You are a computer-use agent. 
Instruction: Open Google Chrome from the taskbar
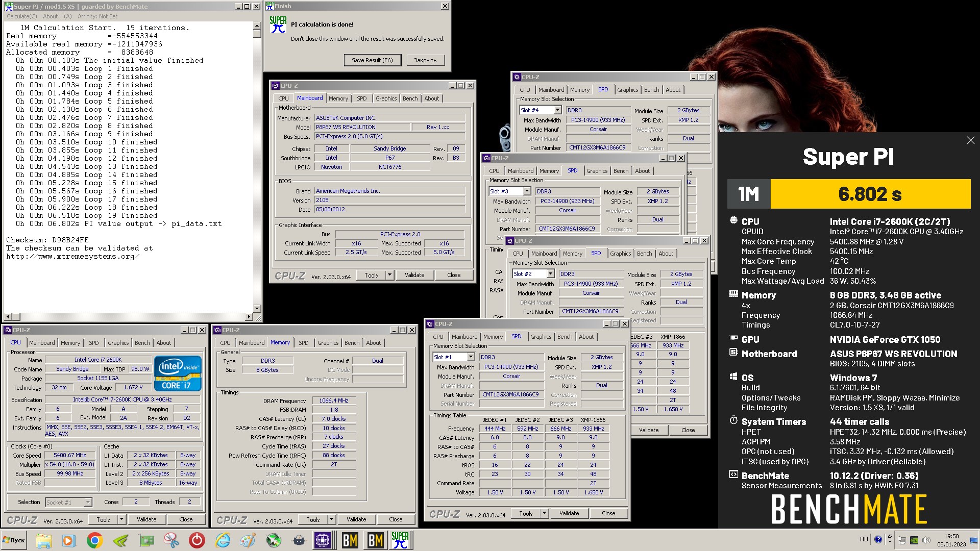pos(94,540)
